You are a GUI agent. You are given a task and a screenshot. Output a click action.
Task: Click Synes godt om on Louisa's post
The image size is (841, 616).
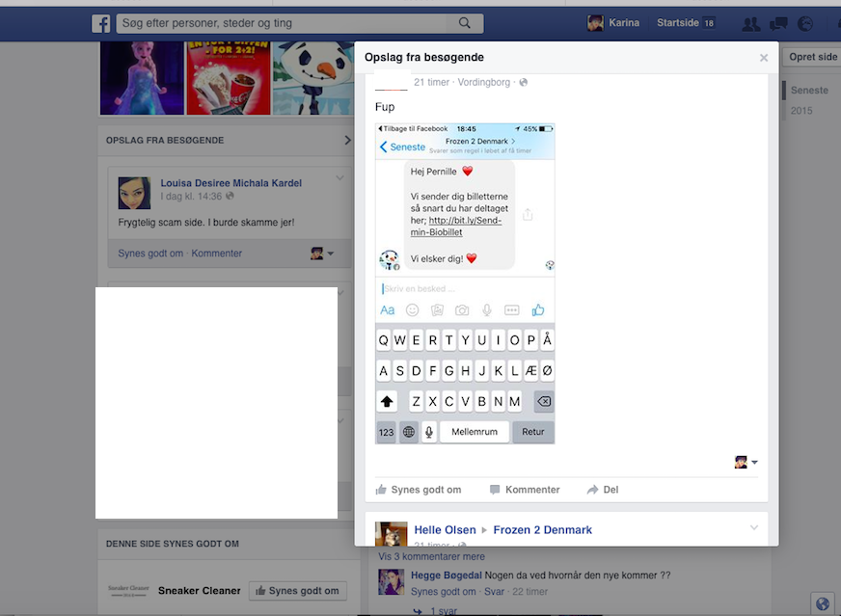click(150, 253)
